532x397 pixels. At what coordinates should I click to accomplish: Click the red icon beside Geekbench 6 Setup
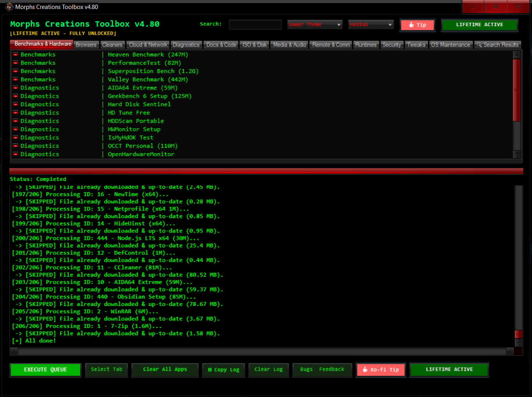tap(16, 96)
